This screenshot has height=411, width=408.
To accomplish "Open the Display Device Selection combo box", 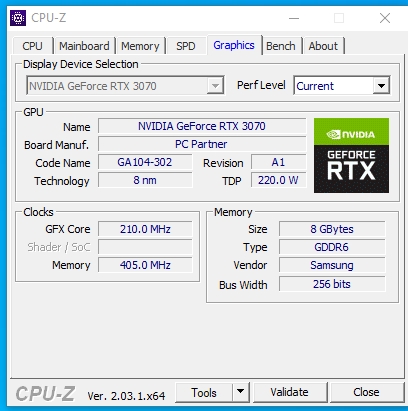I will coord(125,86).
